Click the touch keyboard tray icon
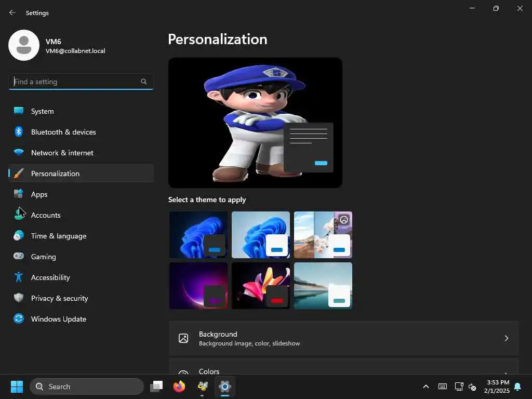This screenshot has height=399, width=532. pyautogui.click(x=443, y=387)
